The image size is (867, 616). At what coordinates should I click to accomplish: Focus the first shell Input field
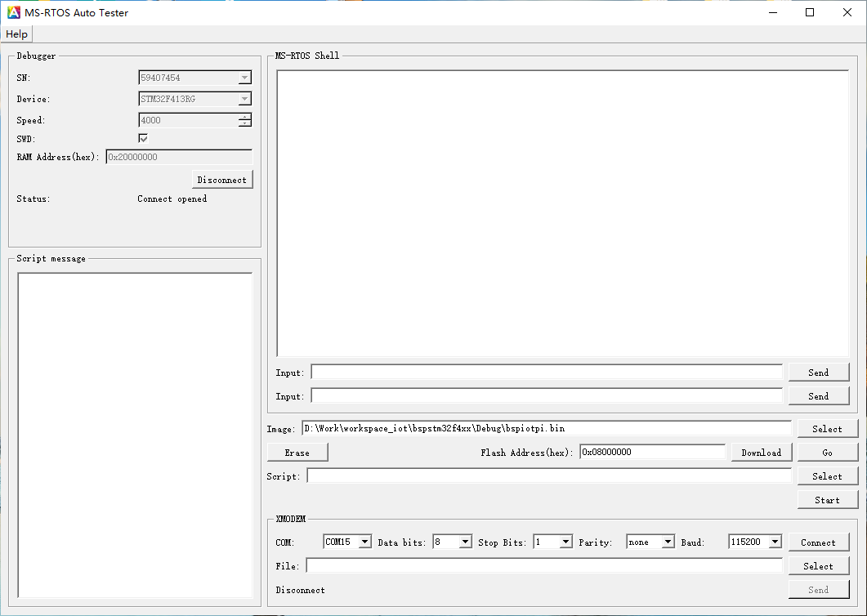click(546, 373)
